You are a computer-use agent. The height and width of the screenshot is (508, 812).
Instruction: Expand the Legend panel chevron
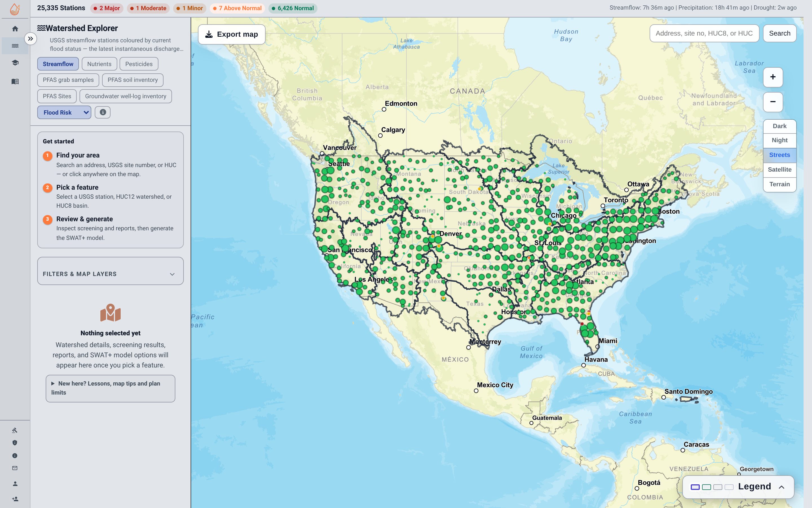781,487
